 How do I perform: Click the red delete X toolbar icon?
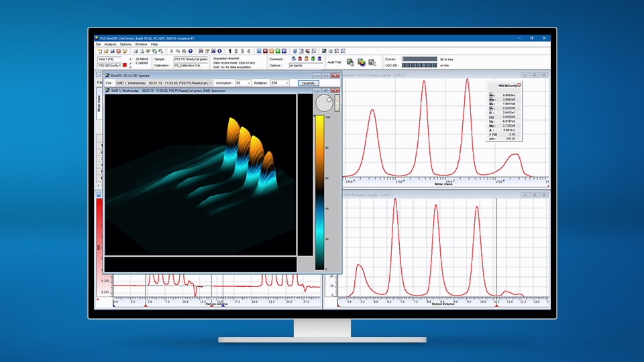118,51
